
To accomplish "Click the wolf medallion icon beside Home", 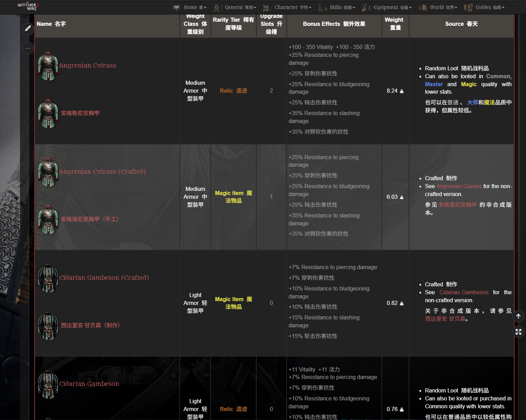I will click(176, 7).
